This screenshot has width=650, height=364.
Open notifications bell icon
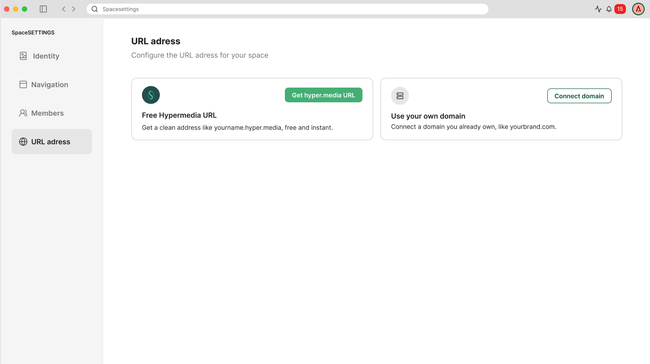tap(609, 9)
